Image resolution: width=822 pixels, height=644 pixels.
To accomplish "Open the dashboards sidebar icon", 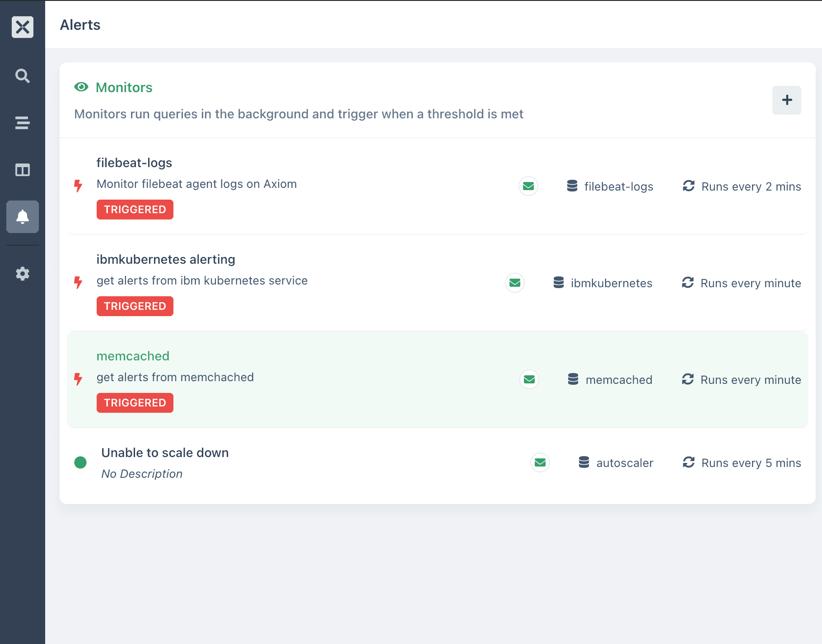I will 22,170.
